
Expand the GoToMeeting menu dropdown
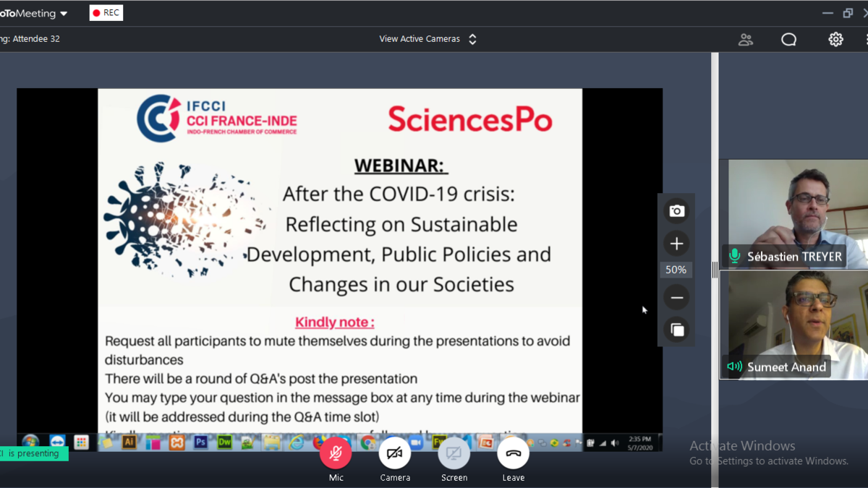click(64, 13)
